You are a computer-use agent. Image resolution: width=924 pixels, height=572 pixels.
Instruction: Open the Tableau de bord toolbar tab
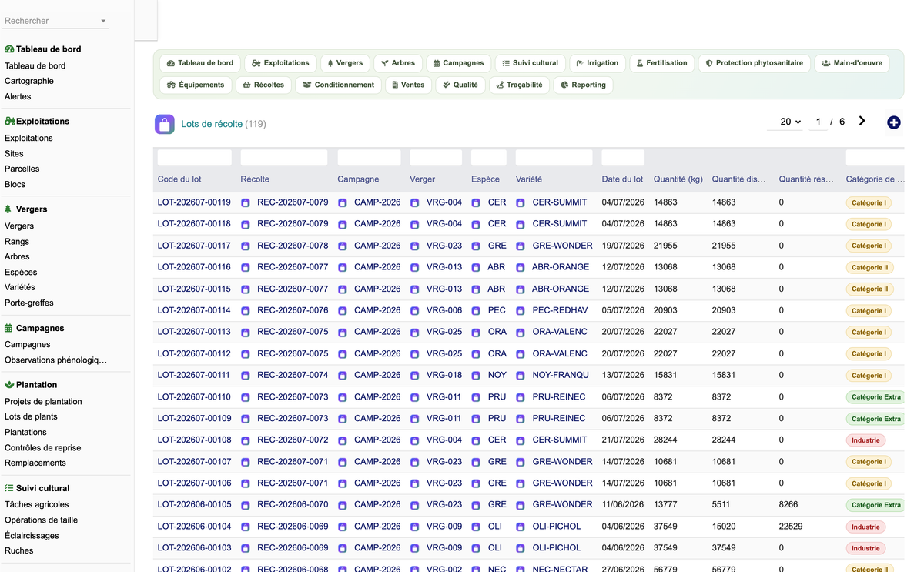tap(200, 63)
